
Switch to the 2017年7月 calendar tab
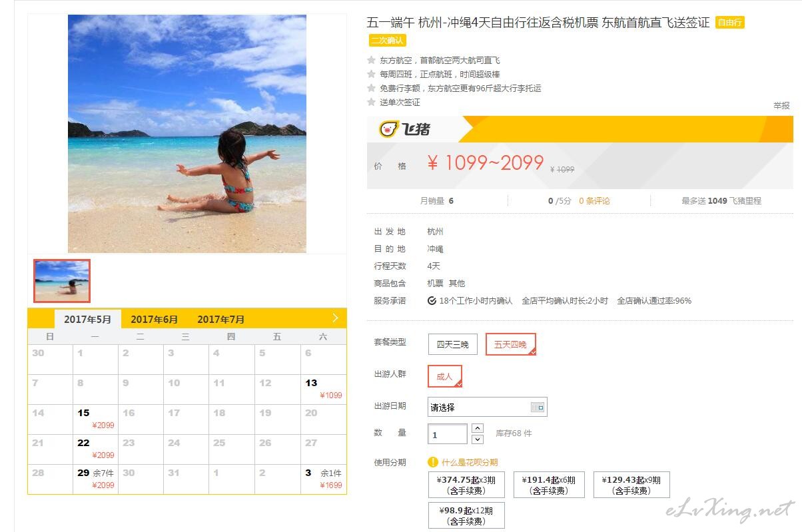tap(221, 319)
